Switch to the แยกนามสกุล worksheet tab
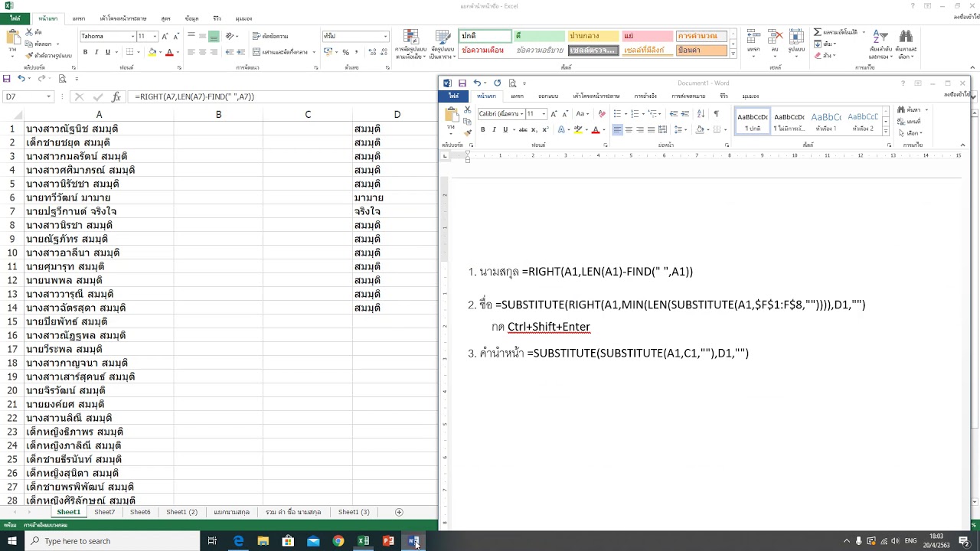Viewport: 980px width, 551px height. click(x=231, y=512)
